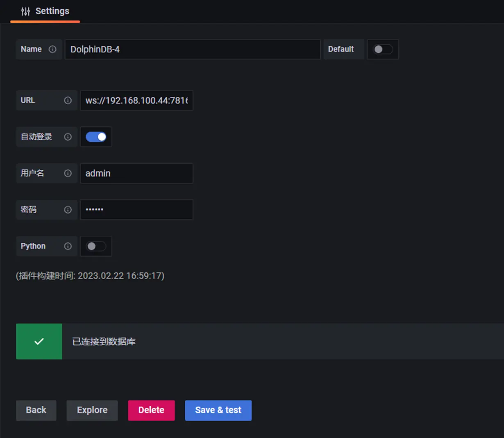Click the 插件构建时间 build timestamp text
The width and height of the screenshot is (504, 438).
click(90, 275)
